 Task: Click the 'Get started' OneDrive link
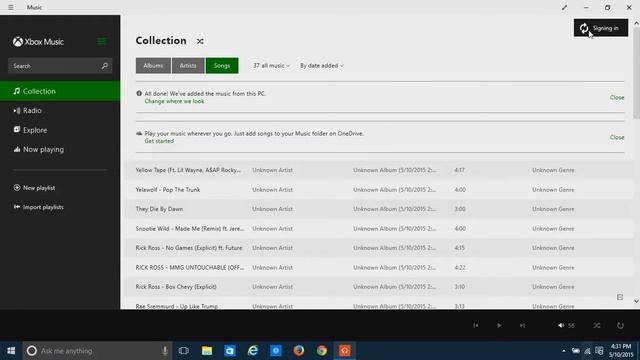[159, 141]
